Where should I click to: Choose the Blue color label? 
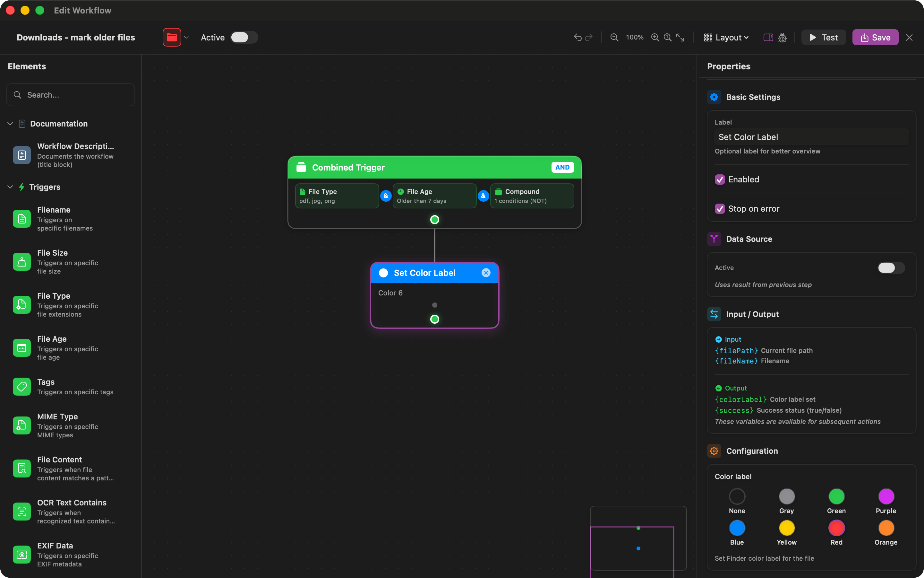point(737,528)
